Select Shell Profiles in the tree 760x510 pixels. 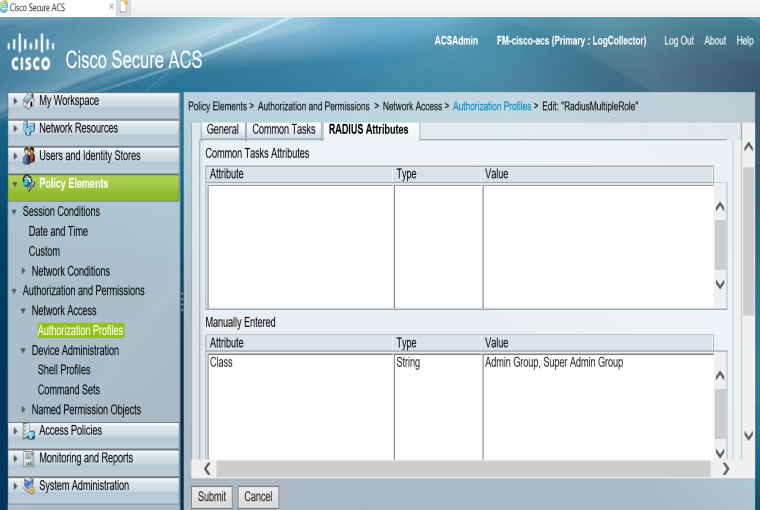64,370
